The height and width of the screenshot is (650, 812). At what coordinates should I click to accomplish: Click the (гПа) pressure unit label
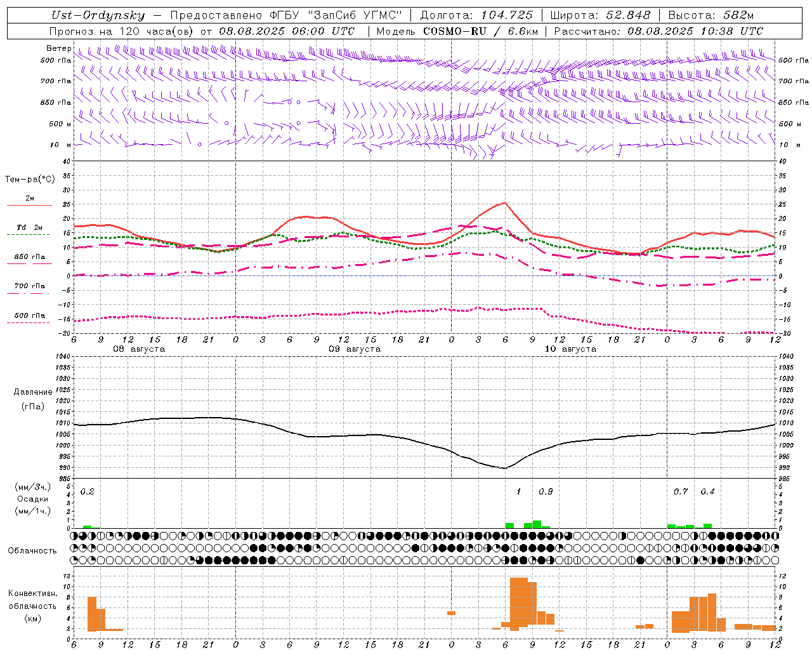click(x=33, y=407)
